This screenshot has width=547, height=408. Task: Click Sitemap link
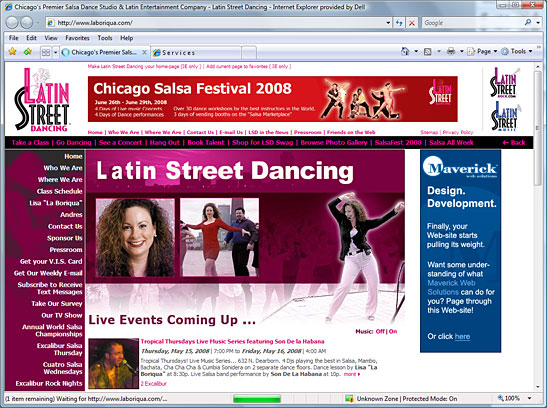429,132
